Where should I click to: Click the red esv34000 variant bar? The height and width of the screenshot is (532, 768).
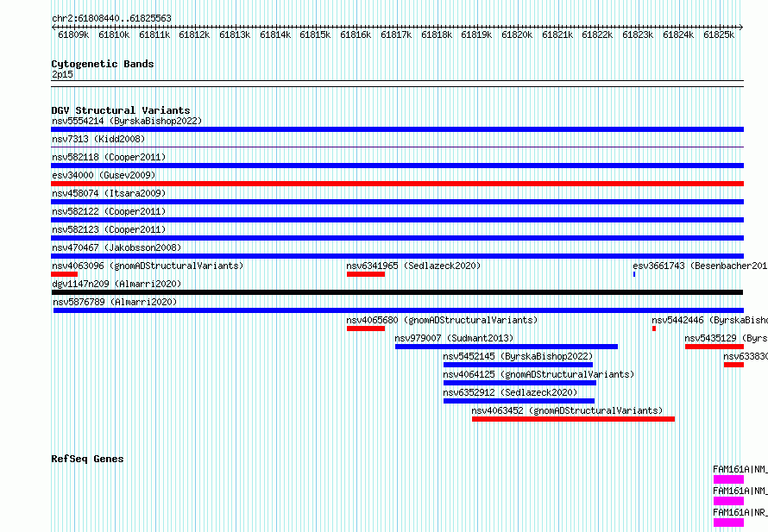pos(397,184)
